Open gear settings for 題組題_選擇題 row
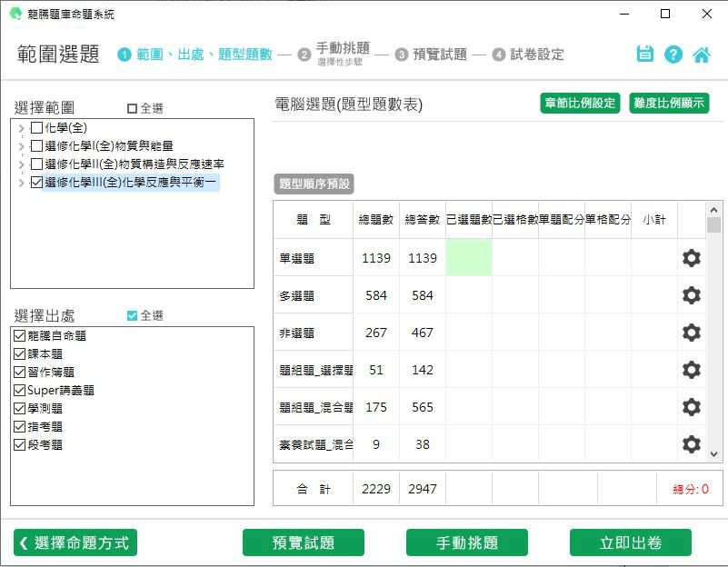 [x=692, y=370]
